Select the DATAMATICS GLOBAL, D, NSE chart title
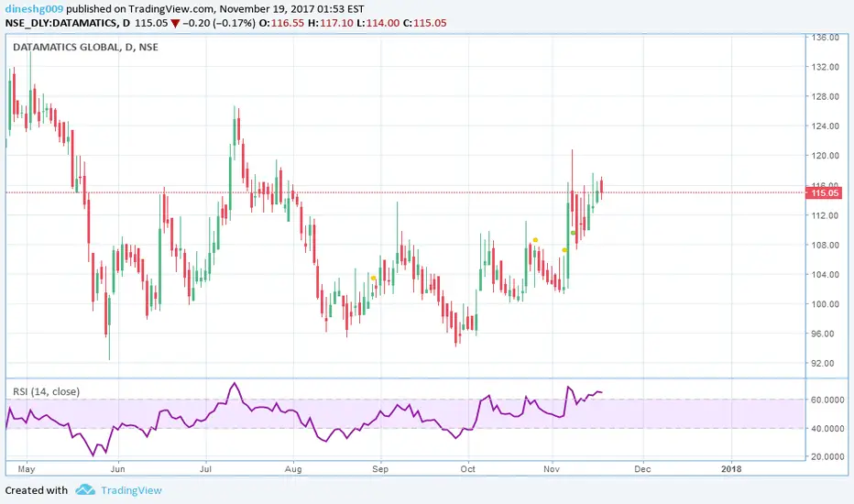Viewport: 854px width, 504px height. click(x=85, y=48)
